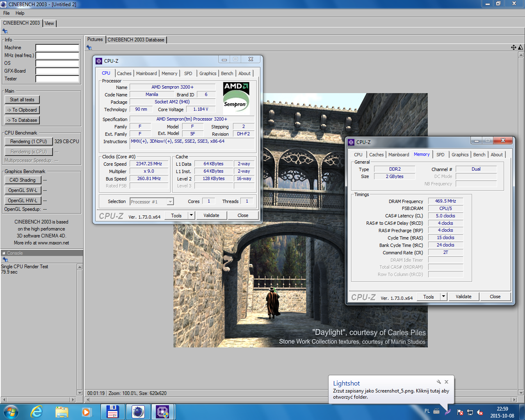Launch Internet Explorer from taskbar

[x=37, y=412]
